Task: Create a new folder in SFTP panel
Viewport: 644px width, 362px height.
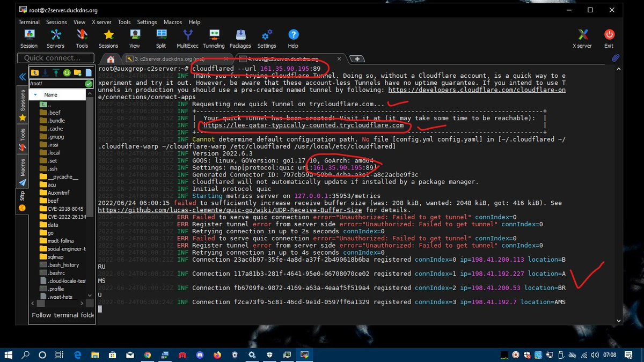Action: [78, 72]
